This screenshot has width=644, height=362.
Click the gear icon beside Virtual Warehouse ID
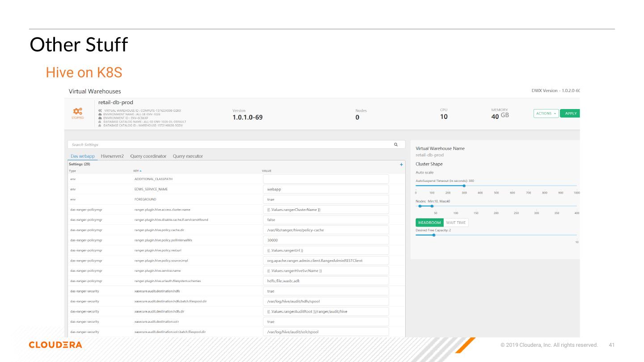100,110
